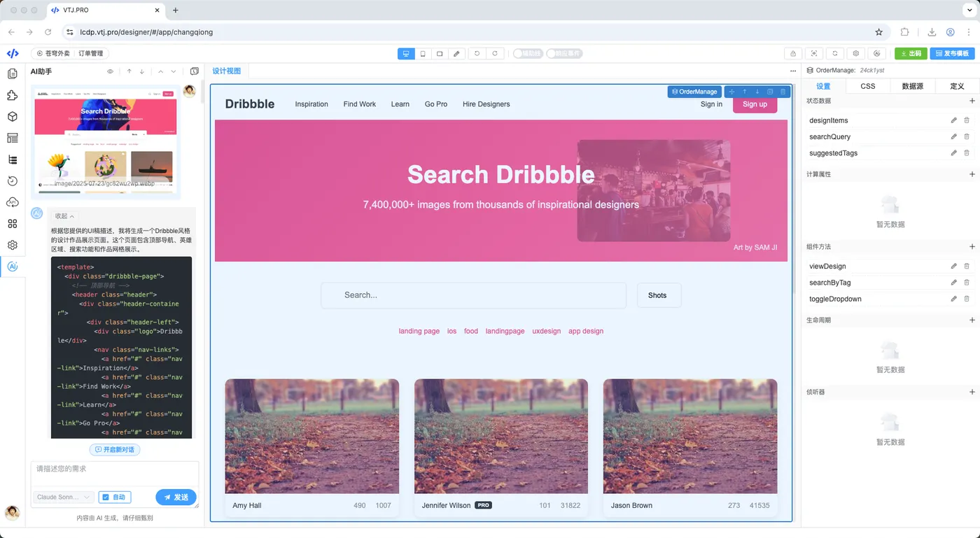The width and height of the screenshot is (980, 538).
Task: Toggle the 辅助线 guide lines switch
Action: 528,54
